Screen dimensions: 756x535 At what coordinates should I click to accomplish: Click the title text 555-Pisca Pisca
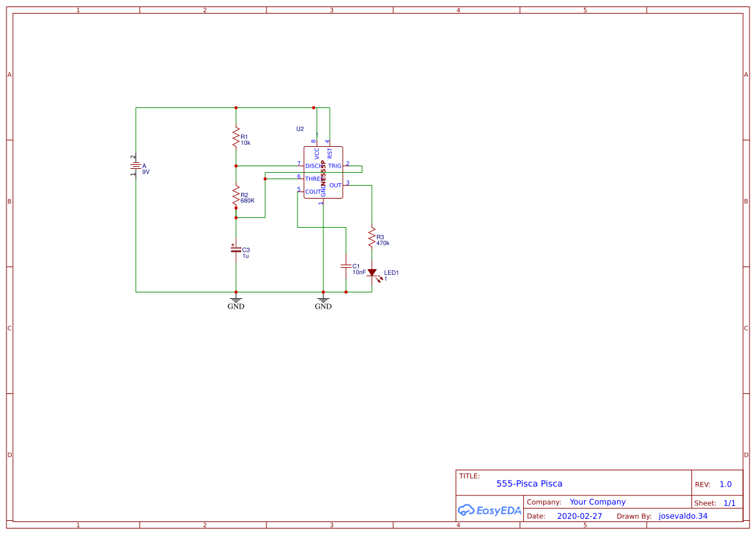530,483
